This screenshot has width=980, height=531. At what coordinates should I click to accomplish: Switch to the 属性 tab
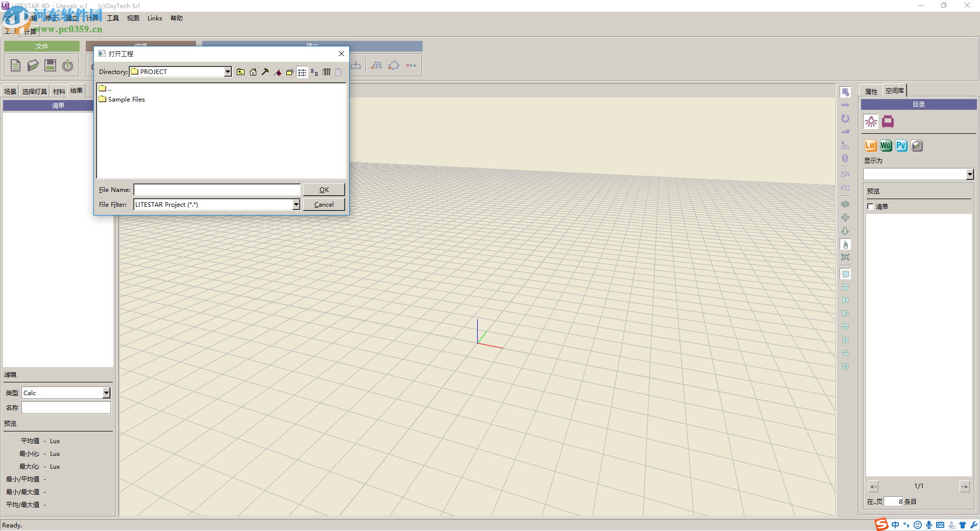coord(871,91)
